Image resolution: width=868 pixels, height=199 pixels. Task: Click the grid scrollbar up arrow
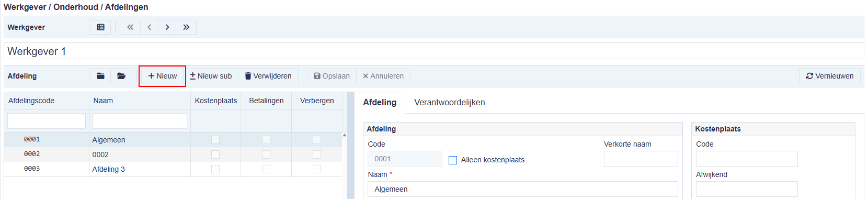click(x=345, y=135)
